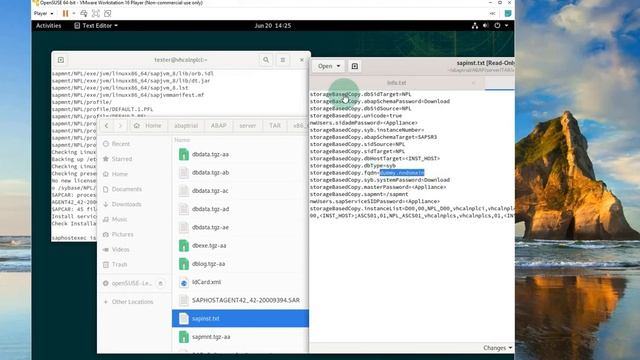Eject the openSUSE-Le... volume
This screenshot has width=640, height=360.
click(160, 283)
